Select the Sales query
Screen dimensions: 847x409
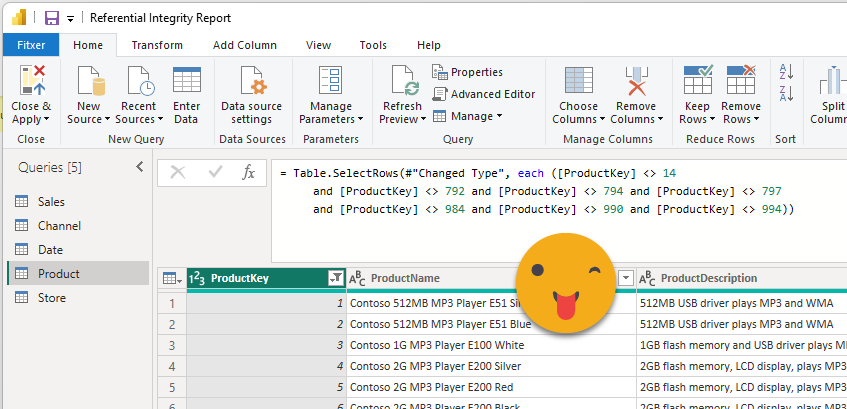click(51, 202)
